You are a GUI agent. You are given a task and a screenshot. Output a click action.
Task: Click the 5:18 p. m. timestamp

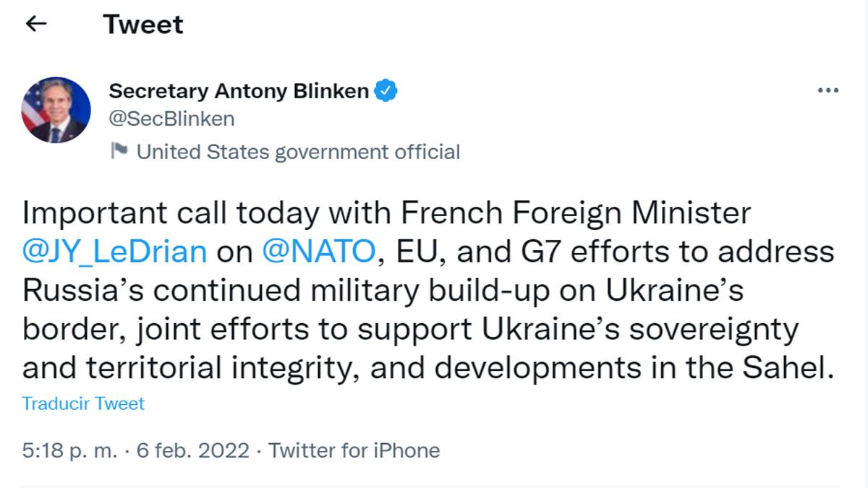pos(69,450)
